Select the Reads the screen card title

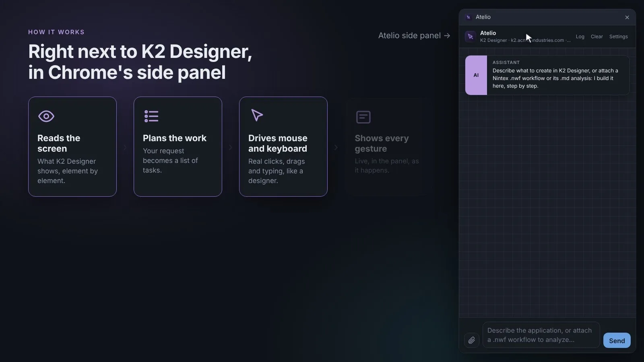click(x=59, y=143)
